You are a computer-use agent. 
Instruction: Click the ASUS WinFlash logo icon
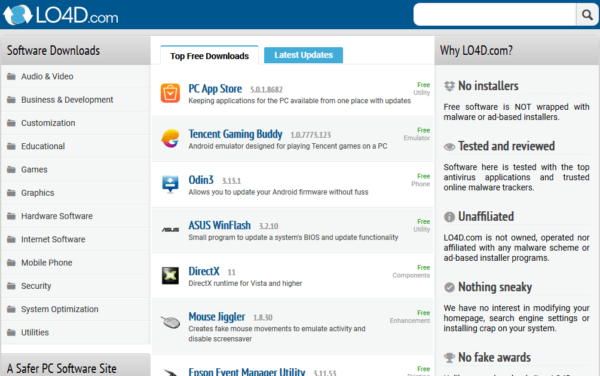pos(170,230)
